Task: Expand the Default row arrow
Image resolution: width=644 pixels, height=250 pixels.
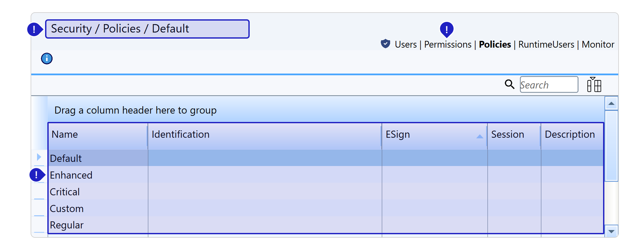Action: [x=39, y=157]
